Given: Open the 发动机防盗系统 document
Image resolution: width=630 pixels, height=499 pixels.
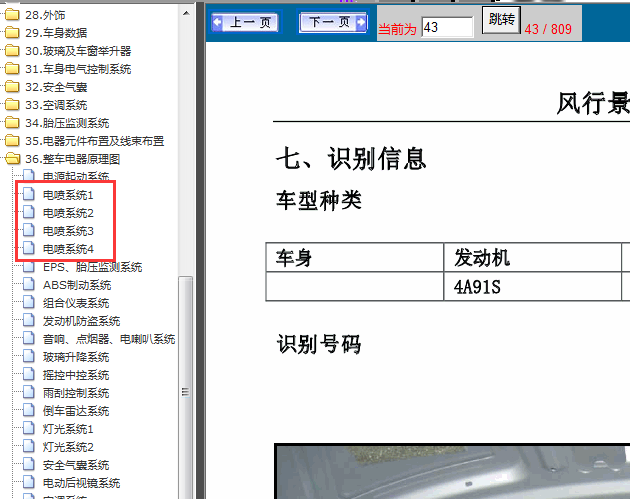Looking at the screenshot, I should point(82,321).
